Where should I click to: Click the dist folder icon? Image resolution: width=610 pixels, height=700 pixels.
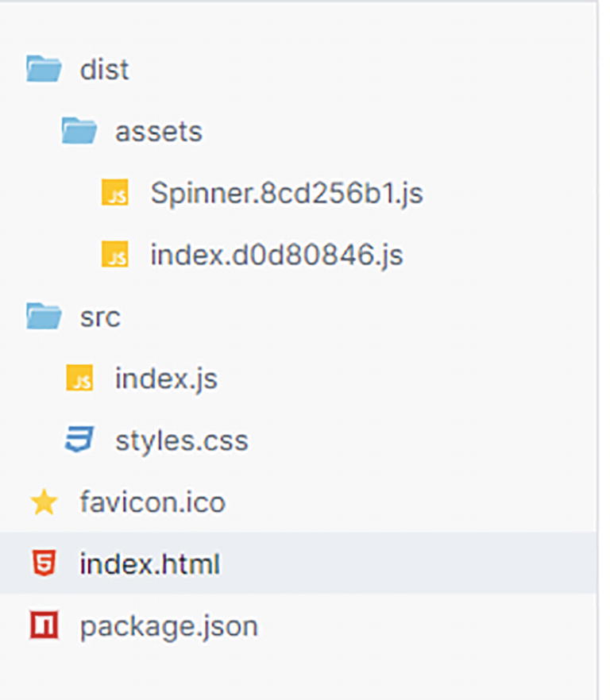pyautogui.click(x=44, y=69)
